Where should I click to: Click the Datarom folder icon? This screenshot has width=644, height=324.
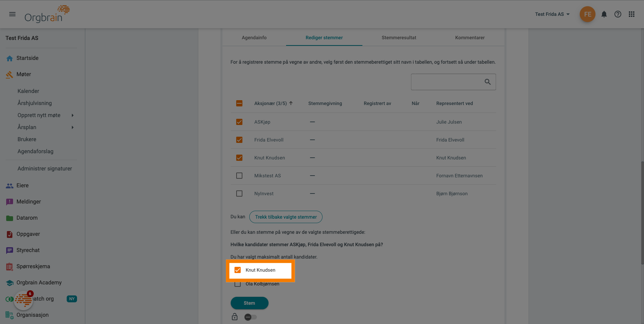[x=10, y=218]
